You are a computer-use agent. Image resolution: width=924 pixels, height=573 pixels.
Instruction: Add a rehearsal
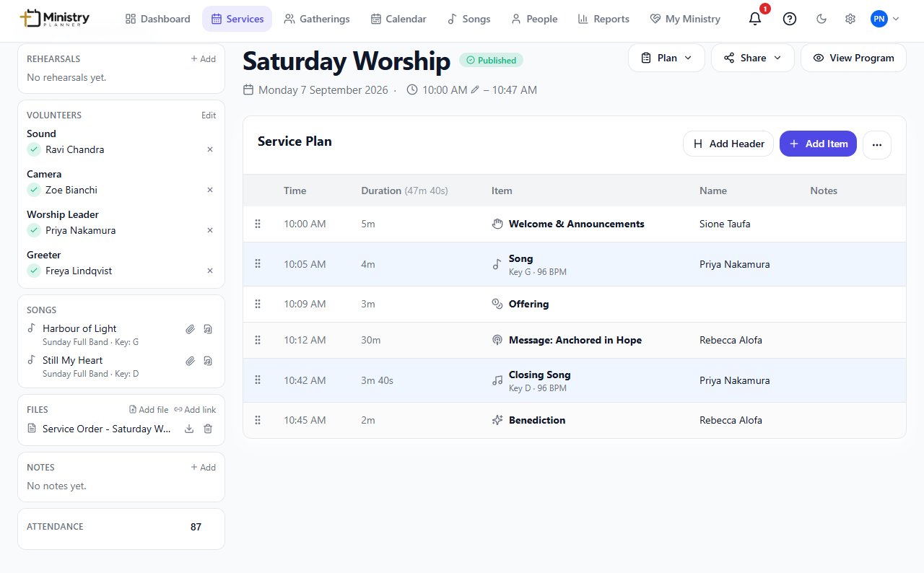tap(203, 59)
